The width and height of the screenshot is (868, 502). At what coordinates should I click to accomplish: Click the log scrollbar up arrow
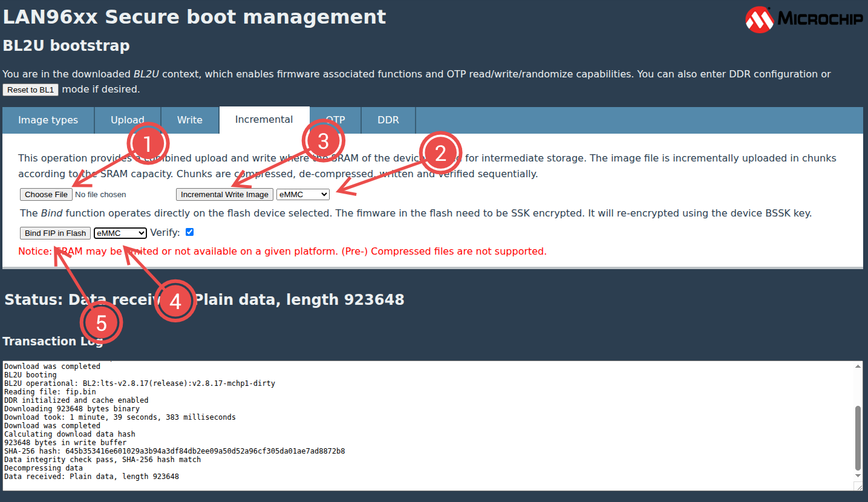pos(858,366)
